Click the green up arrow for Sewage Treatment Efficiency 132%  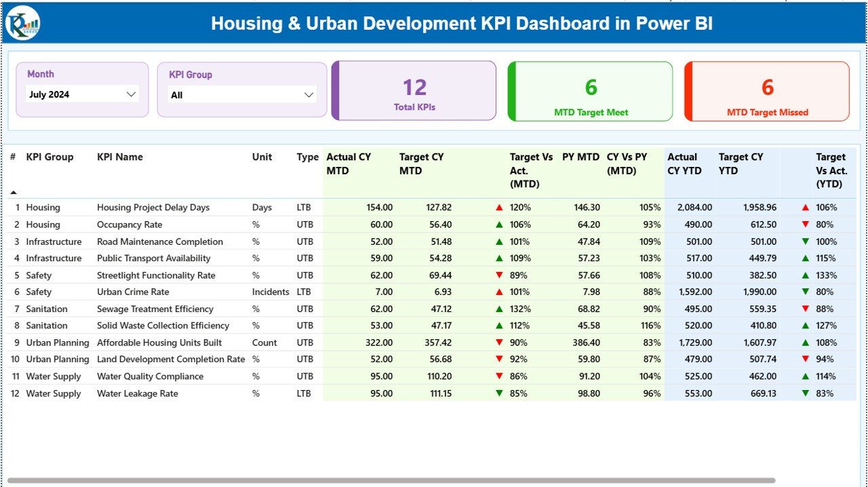pos(500,309)
